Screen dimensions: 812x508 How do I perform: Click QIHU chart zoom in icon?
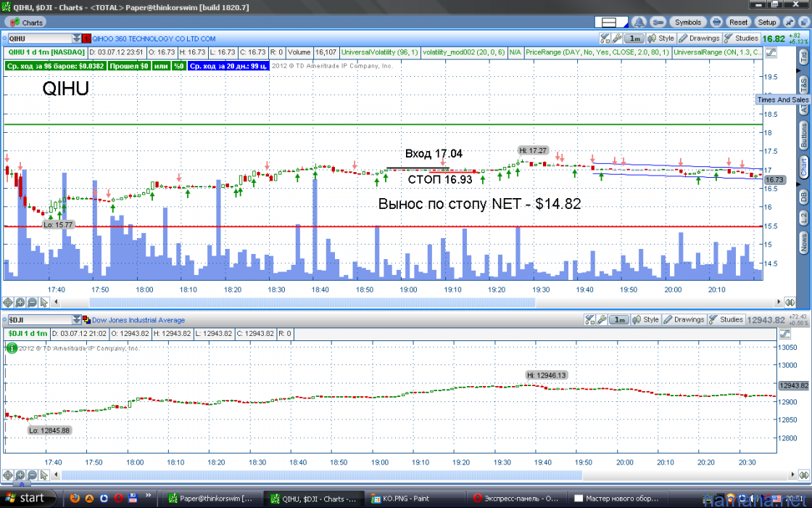pyautogui.click(x=20, y=302)
